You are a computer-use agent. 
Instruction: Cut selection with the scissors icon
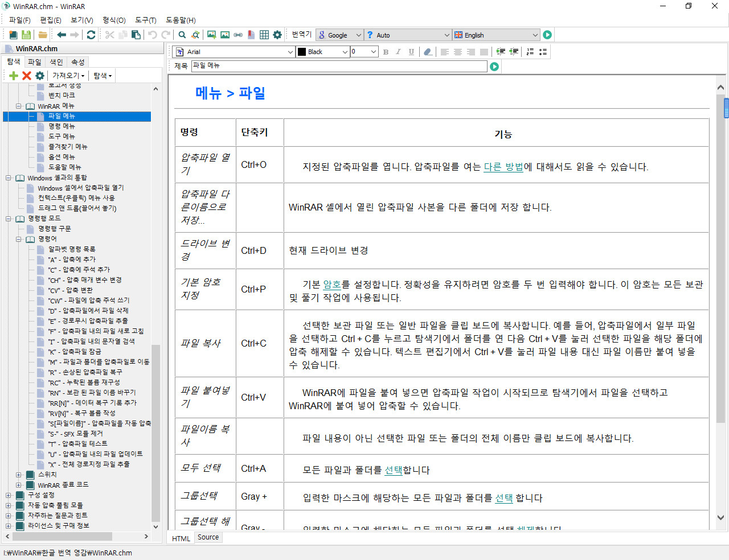[110, 35]
